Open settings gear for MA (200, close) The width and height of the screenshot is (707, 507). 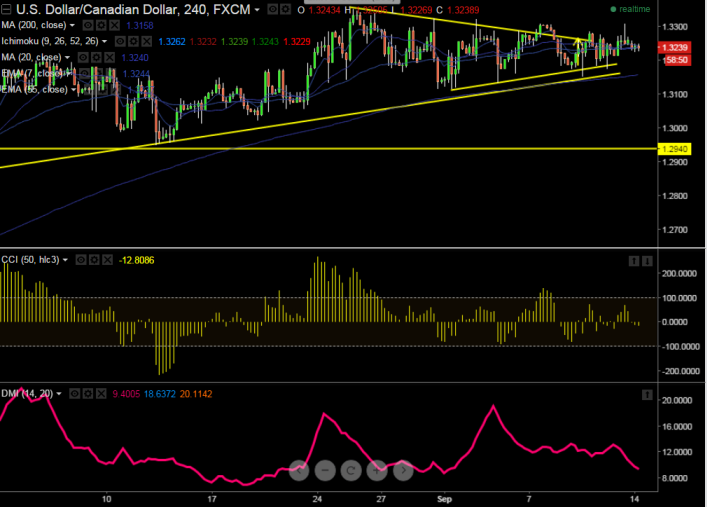point(101,25)
